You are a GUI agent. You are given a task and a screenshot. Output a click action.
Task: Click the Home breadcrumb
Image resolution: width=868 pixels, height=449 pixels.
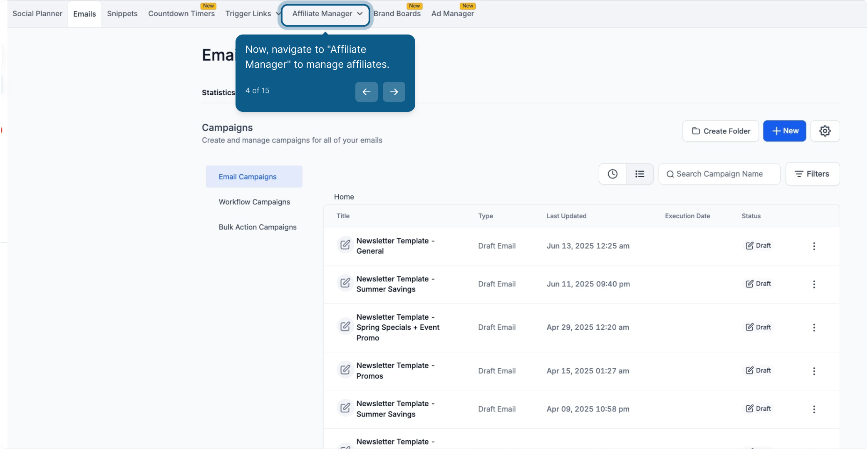point(344,197)
